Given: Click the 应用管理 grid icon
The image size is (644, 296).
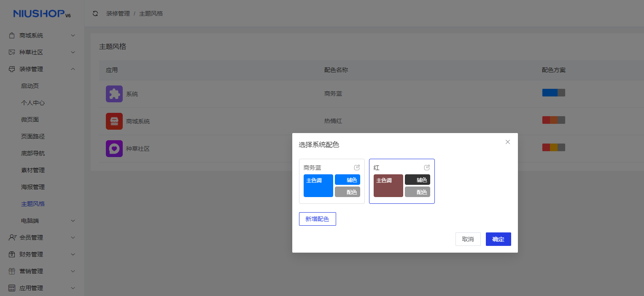Looking at the screenshot, I should coord(12,288).
